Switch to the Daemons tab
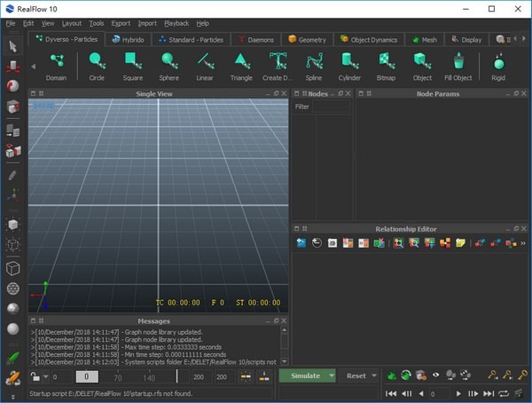The image size is (532, 403). [x=256, y=40]
